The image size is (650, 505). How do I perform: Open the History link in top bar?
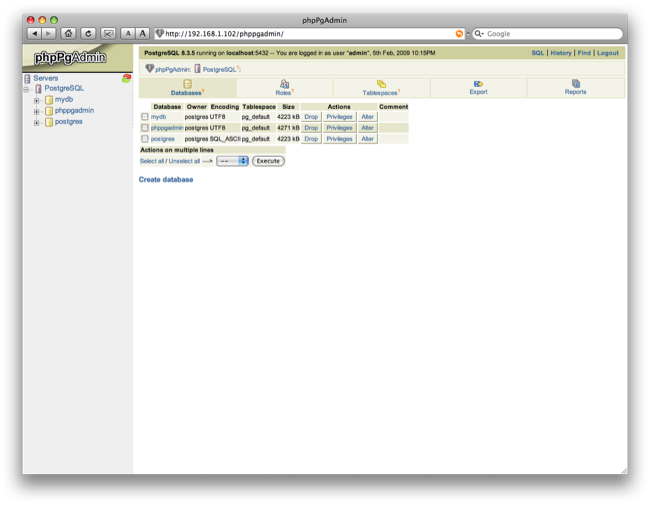561,53
